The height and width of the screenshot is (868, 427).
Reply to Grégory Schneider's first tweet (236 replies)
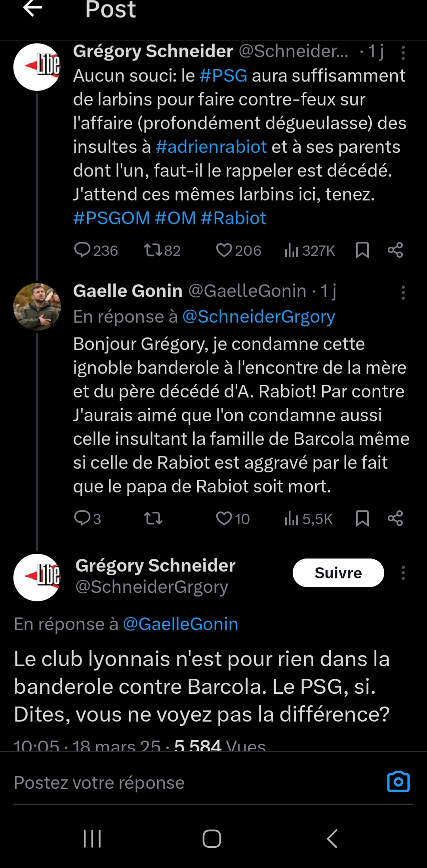point(82,250)
